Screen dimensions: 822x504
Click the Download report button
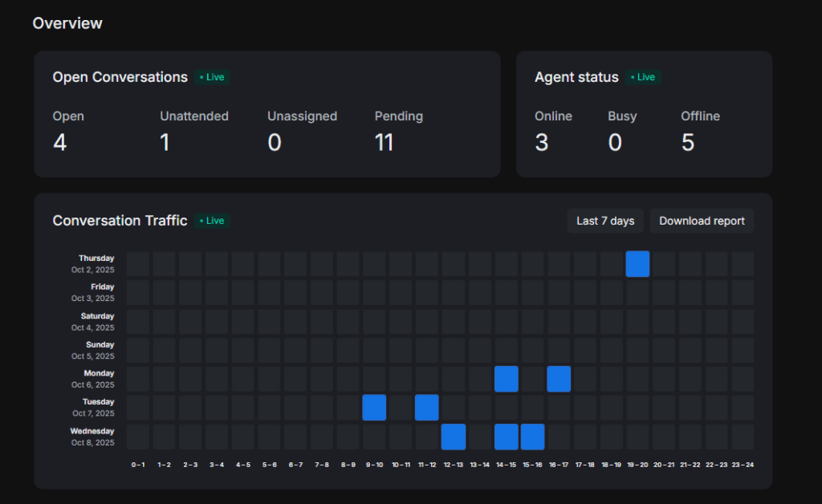(x=702, y=221)
